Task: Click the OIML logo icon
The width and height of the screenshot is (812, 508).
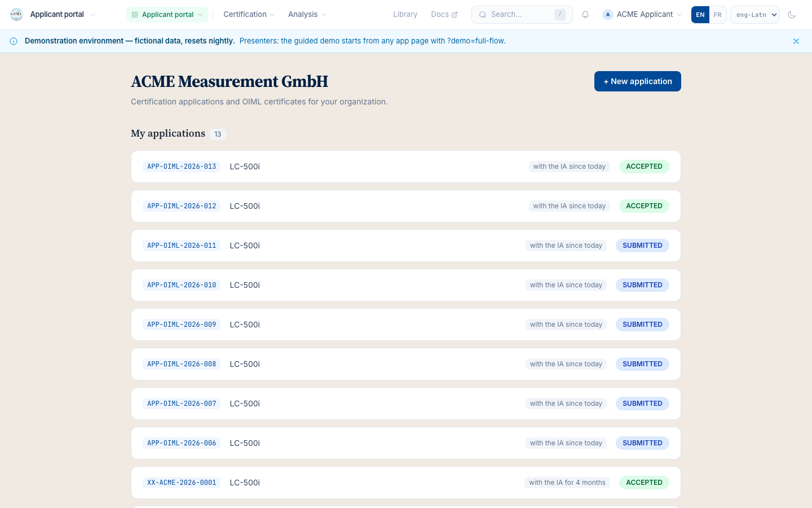Action: (16, 15)
